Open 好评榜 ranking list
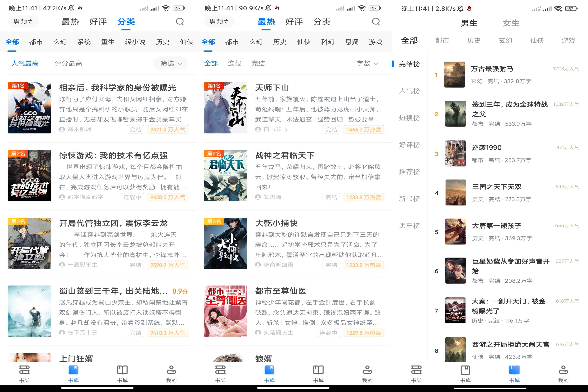 click(x=409, y=145)
